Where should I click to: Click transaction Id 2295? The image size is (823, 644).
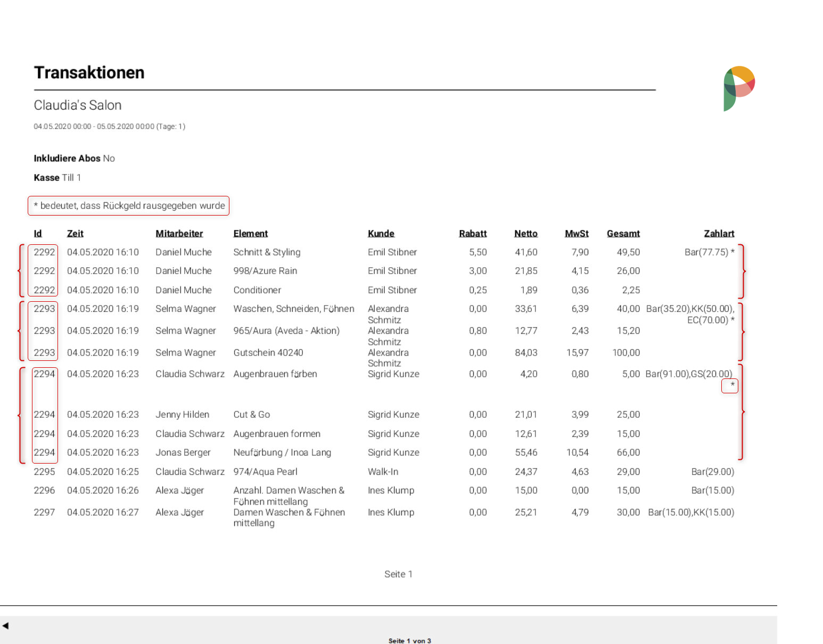[44, 472]
